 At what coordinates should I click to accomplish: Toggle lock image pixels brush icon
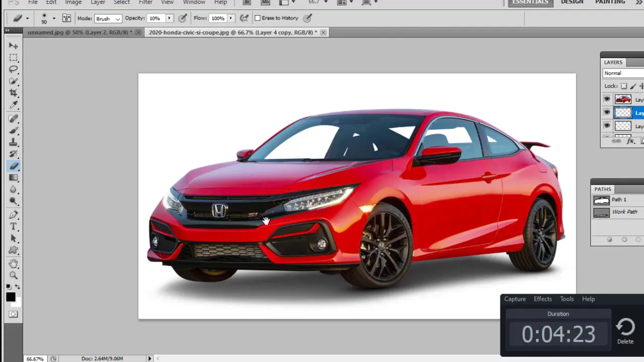[633, 86]
